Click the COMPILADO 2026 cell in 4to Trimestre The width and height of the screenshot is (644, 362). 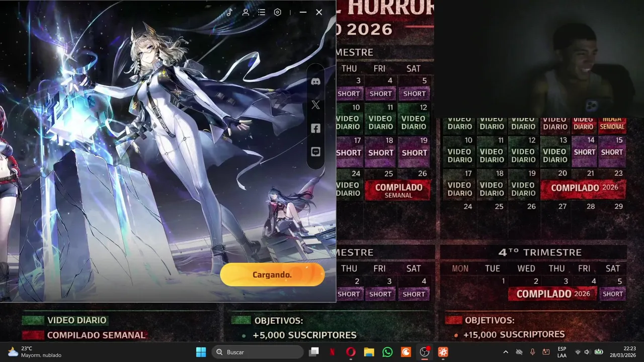[552, 294]
